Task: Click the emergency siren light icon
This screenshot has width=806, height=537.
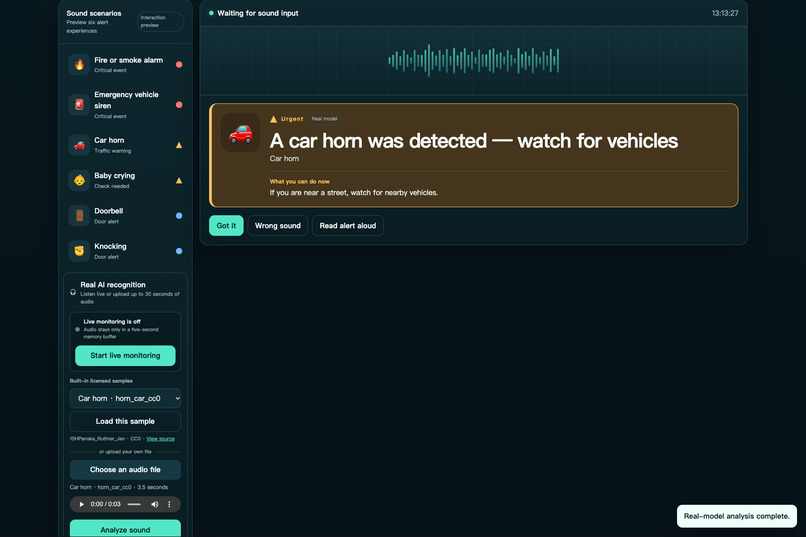Action: click(x=79, y=105)
